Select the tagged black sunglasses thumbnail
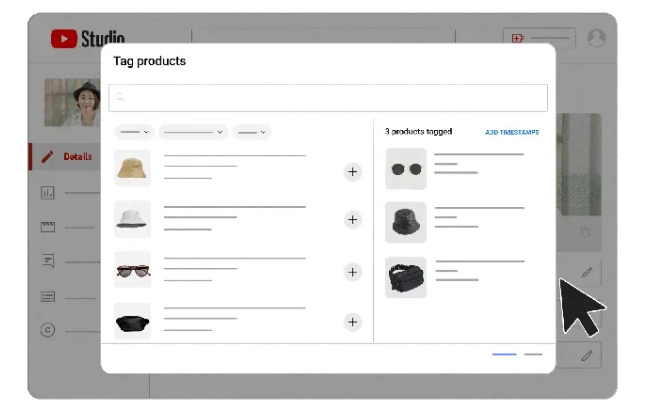 406,169
